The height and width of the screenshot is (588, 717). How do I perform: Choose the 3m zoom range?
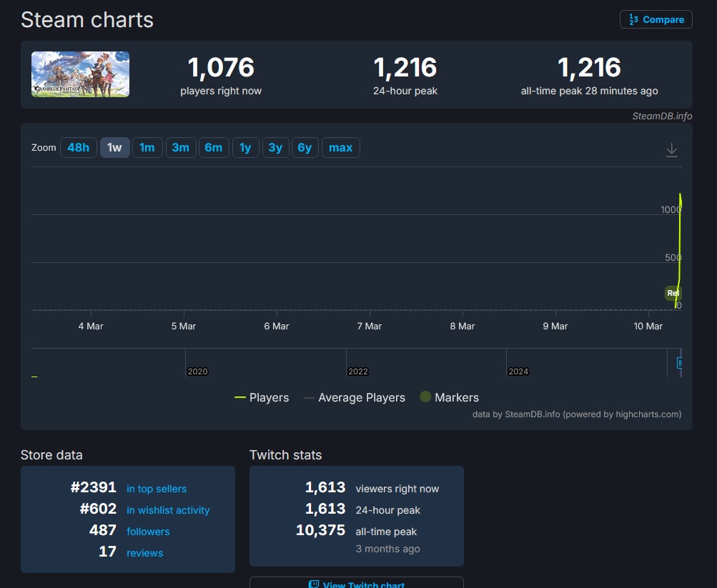(181, 148)
